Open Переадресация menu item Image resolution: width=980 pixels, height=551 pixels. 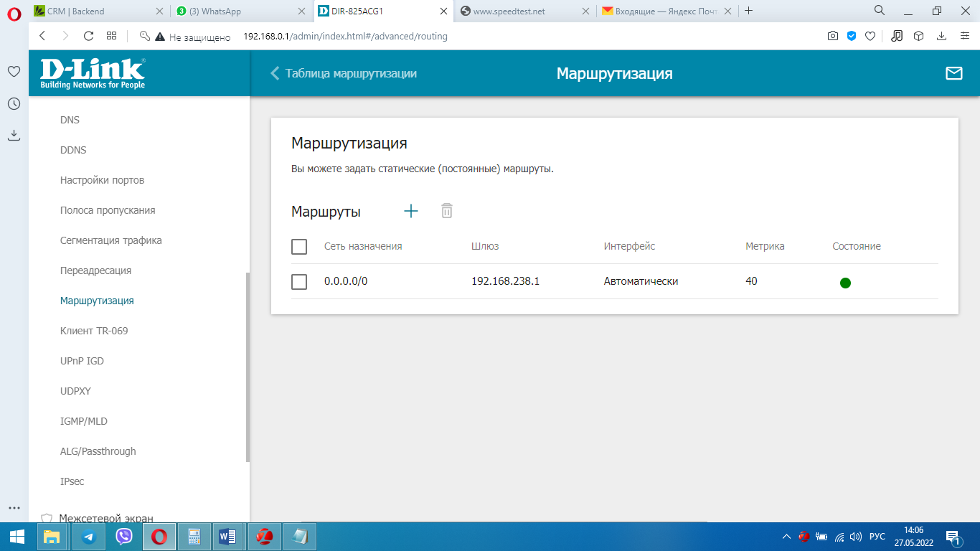95,270
